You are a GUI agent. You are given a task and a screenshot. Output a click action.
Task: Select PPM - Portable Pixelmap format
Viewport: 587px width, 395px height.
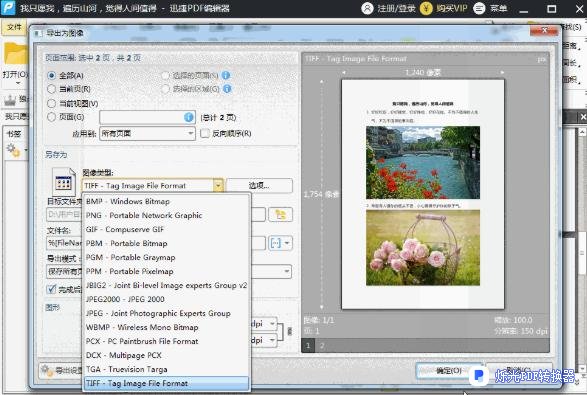click(166, 271)
